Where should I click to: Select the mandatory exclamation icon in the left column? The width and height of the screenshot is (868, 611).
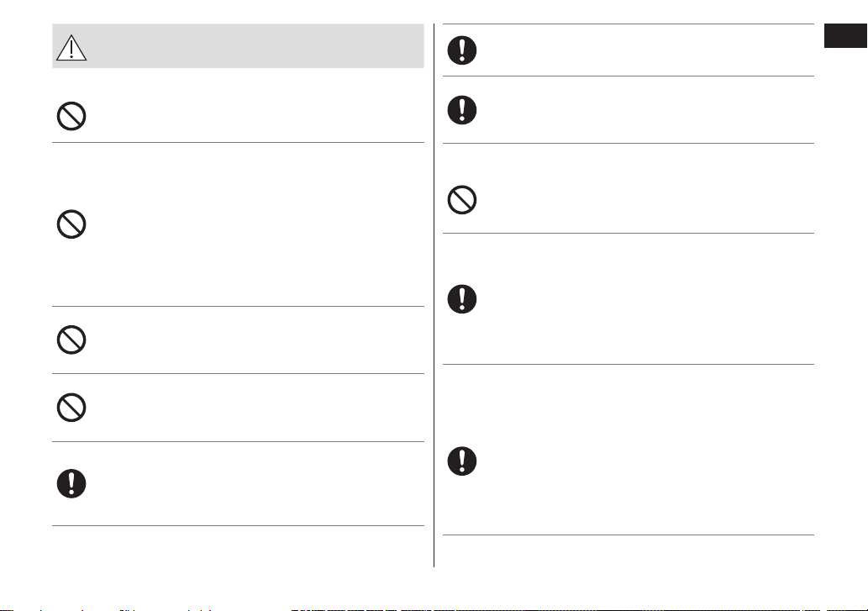click(x=71, y=484)
